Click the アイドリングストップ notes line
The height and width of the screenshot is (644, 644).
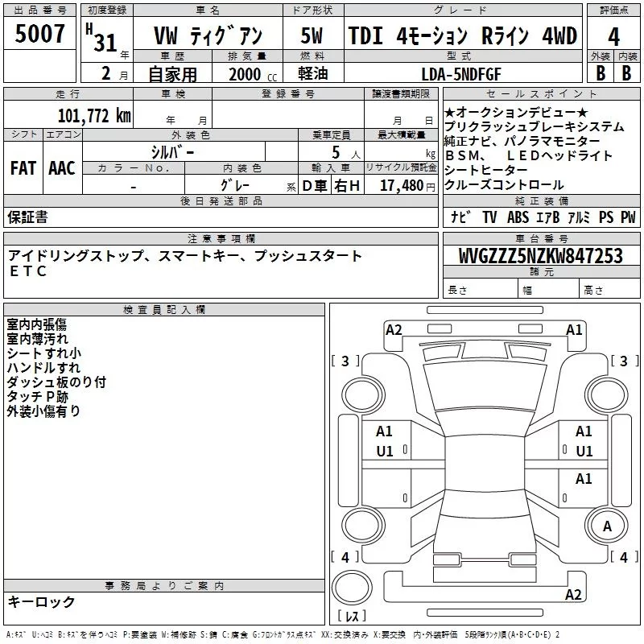pos(185,256)
